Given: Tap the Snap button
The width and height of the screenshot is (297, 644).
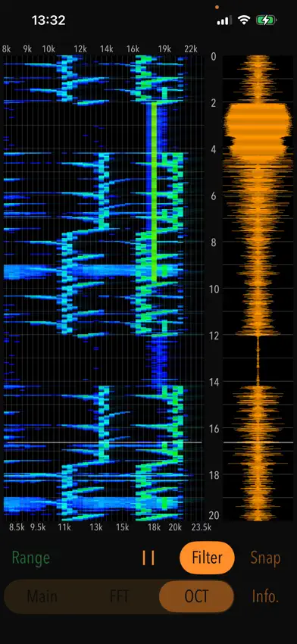Looking at the screenshot, I should [265, 558].
